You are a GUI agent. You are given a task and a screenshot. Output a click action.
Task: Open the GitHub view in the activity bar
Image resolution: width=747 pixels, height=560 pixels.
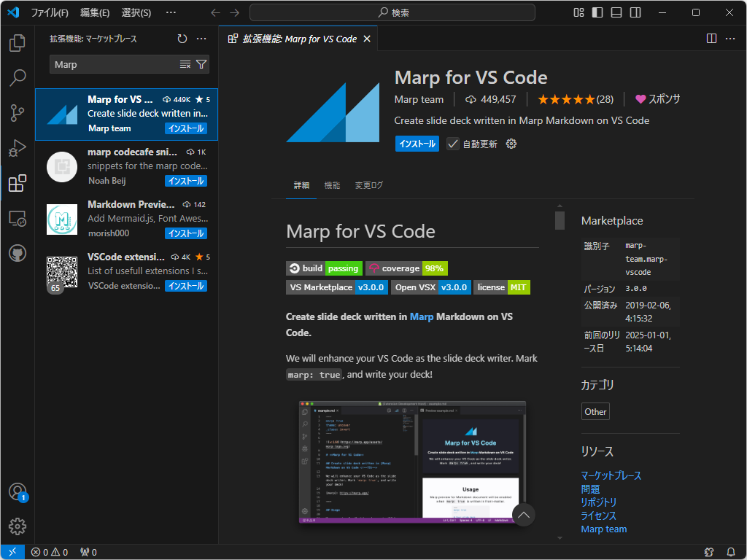click(x=18, y=253)
